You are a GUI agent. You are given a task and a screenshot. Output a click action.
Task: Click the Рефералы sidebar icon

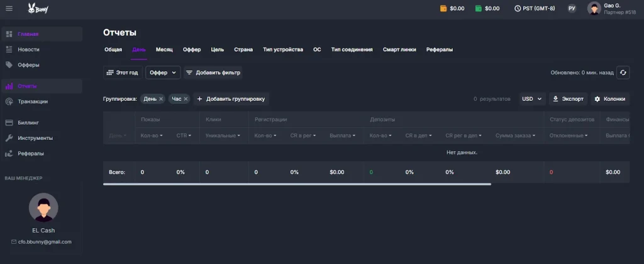[9, 153]
